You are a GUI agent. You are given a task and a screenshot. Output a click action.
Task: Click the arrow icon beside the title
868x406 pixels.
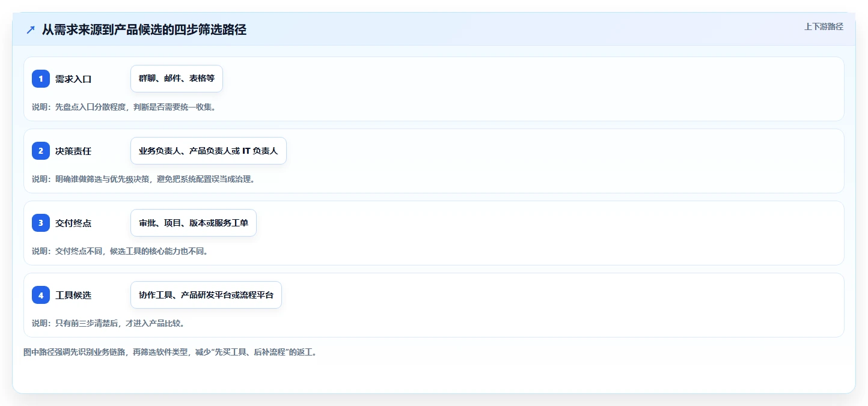click(x=31, y=30)
